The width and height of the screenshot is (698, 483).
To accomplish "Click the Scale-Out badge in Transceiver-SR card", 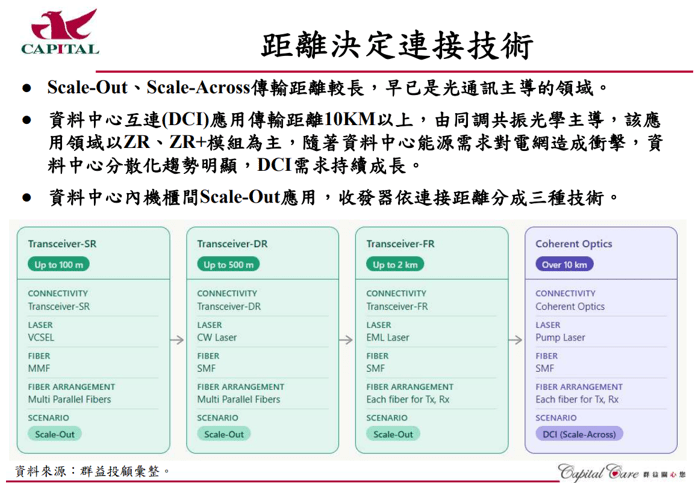I will pyautogui.click(x=55, y=434).
